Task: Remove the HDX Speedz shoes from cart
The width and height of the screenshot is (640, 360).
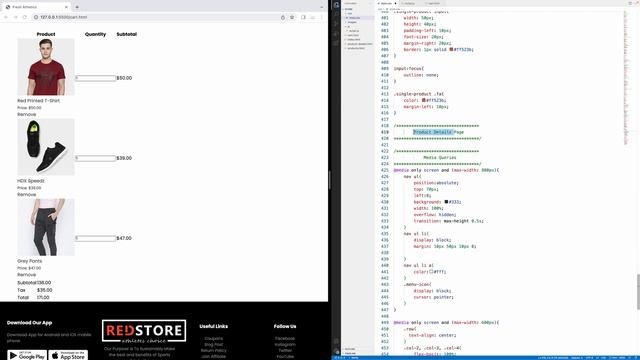Action: point(27,194)
